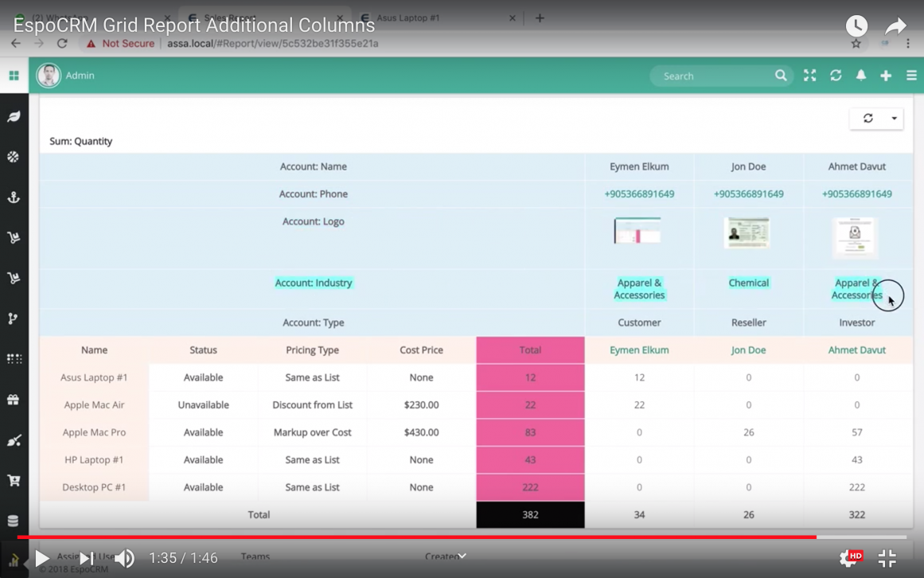The image size is (924, 578).
Task: Click Apple Mac Pro row name
Action: [x=94, y=432]
